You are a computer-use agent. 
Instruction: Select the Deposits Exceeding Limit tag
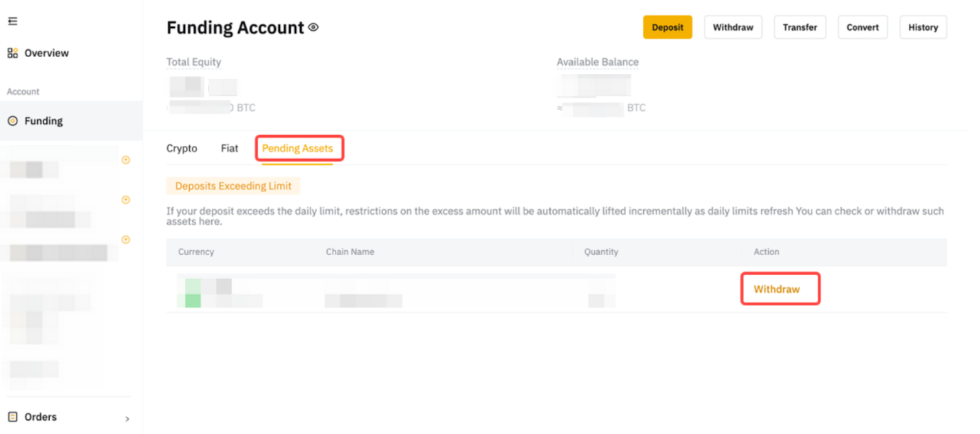tap(233, 186)
